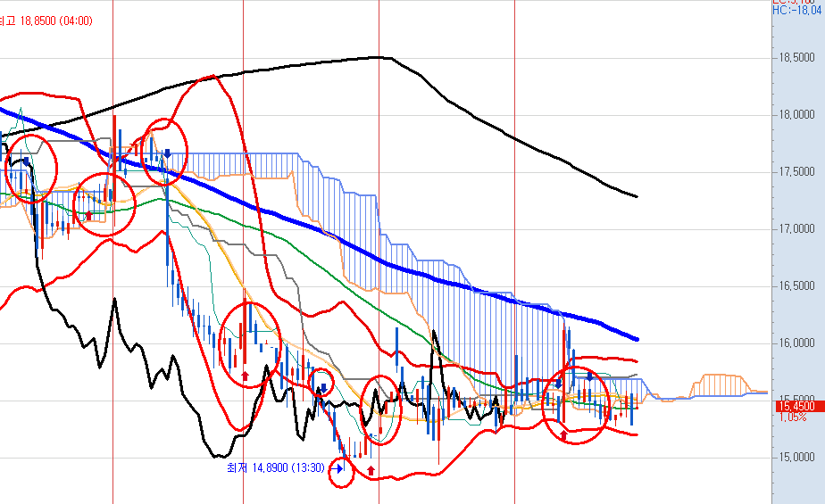Select the 17,5000 price axis label
The image size is (825, 504).
796,172
